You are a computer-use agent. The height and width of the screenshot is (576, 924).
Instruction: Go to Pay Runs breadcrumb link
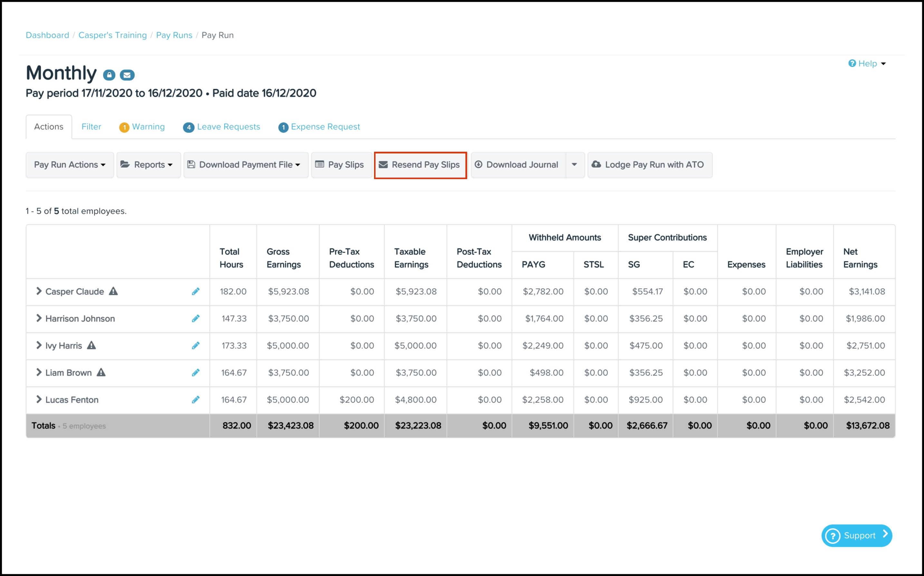click(174, 35)
